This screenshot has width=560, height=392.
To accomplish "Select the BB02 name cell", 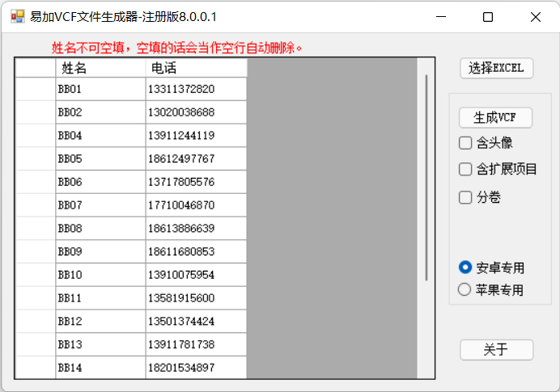I will coord(100,112).
